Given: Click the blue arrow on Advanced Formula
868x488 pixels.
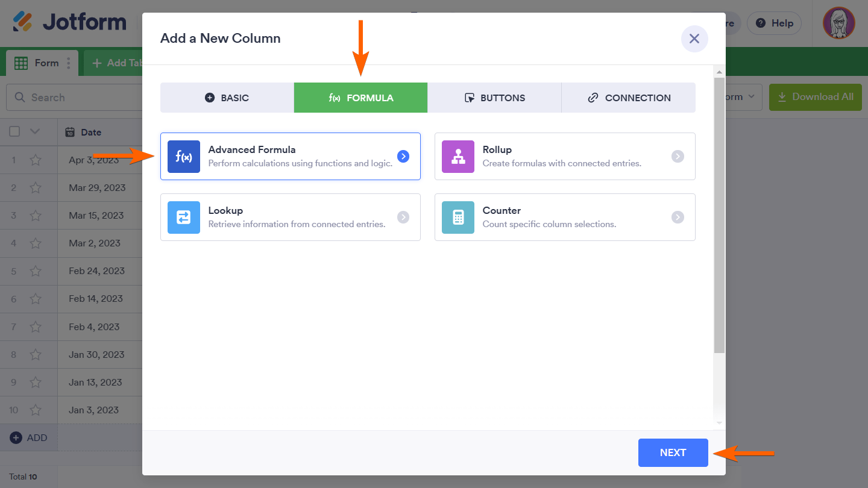Looking at the screenshot, I should click(x=403, y=157).
